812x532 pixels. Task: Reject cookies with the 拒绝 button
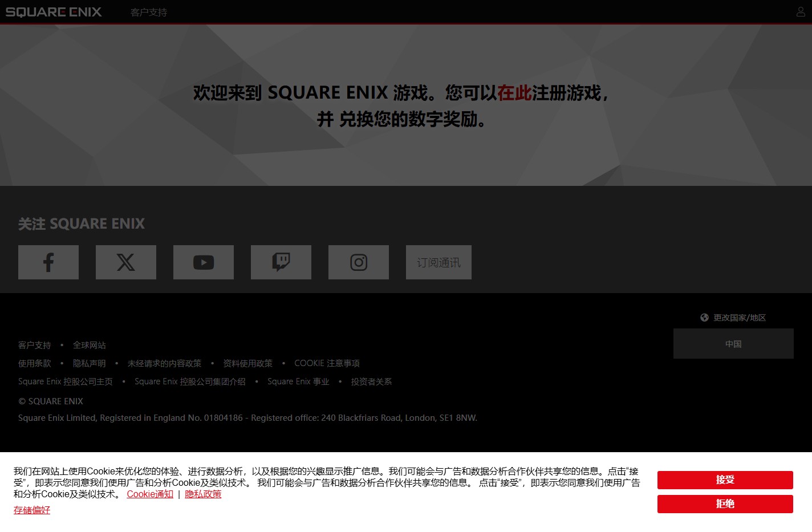point(725,504)
